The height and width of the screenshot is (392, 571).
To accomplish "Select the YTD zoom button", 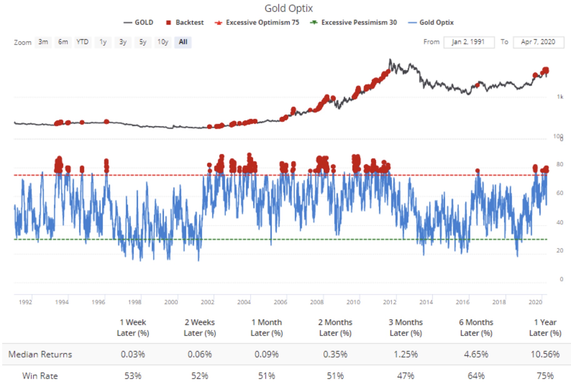I will pyautogui.click(x=83, y=42).
